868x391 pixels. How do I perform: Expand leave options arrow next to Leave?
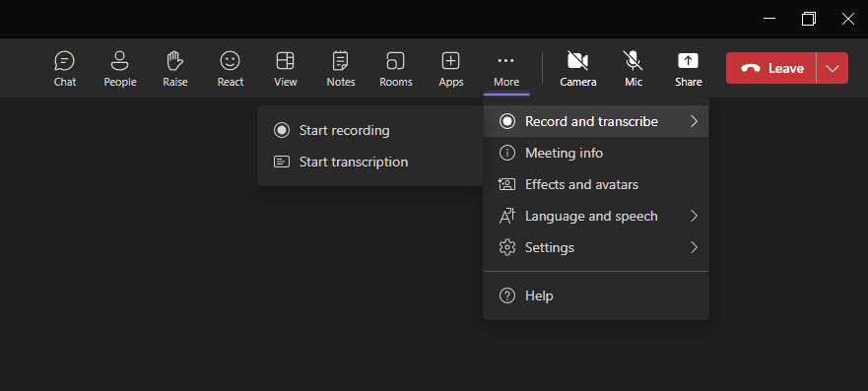pos(832,68)
